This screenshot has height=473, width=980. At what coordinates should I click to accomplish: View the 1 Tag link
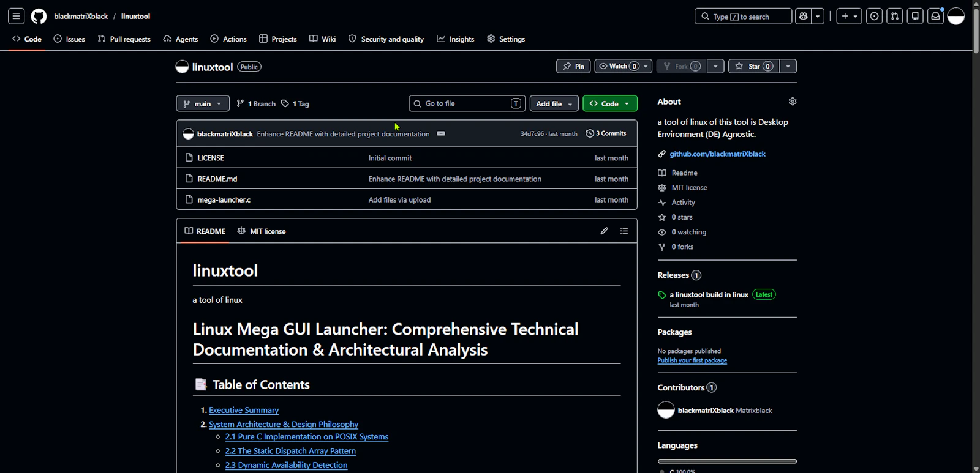pos(295,103)
